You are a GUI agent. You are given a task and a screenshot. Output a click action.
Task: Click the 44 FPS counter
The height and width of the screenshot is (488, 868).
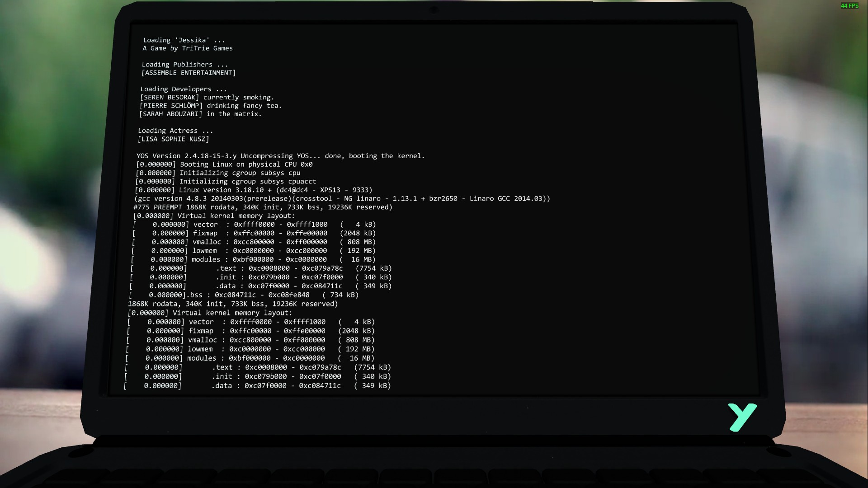click(849, 6)
